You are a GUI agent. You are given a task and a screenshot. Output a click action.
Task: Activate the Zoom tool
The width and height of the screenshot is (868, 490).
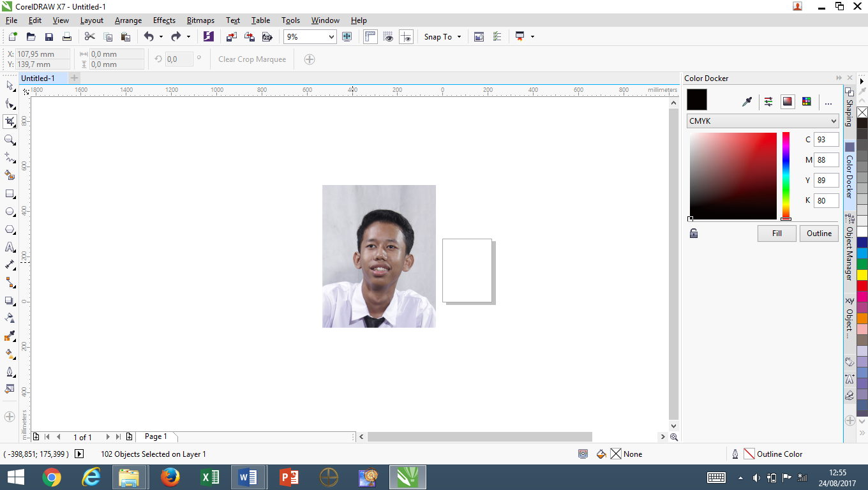[x=10, y=140]
